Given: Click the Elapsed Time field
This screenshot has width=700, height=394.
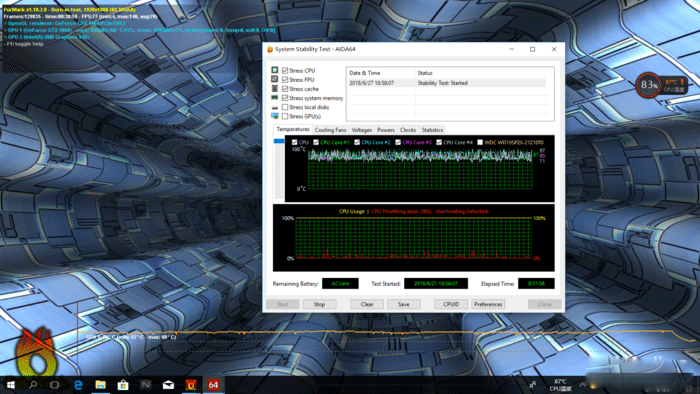Looking at the screenshot, I should point(536,283).
